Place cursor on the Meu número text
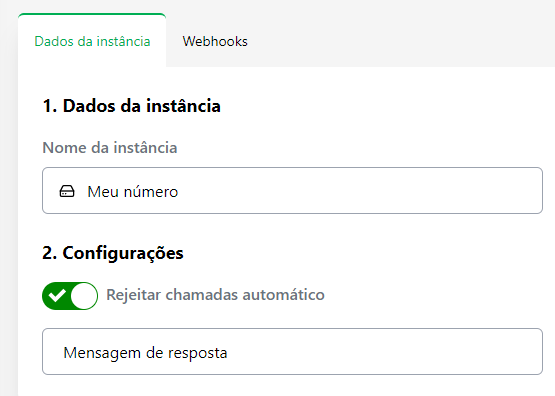The width and height of the screenshot is (555, 396). click(132, 191)
